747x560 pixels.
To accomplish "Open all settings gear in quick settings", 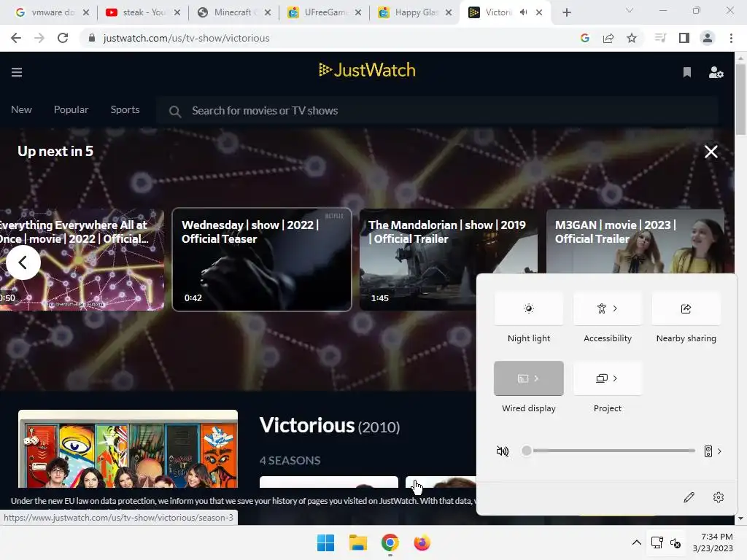I will coord(719,497).
